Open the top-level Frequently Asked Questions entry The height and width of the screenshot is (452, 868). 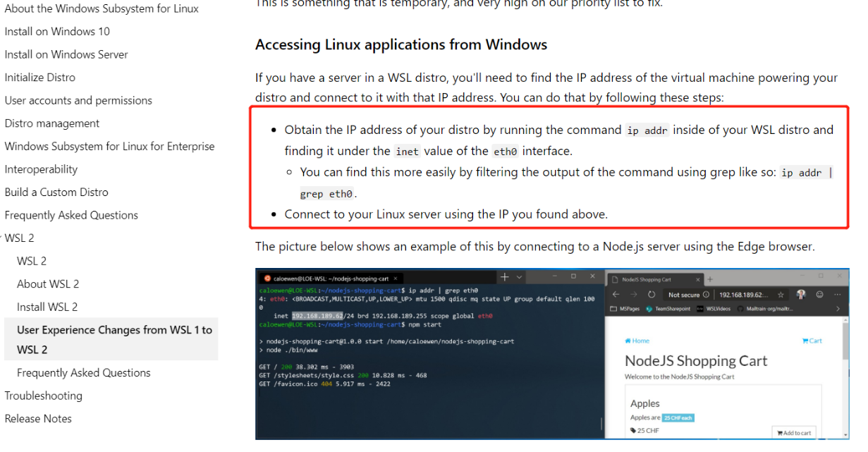tap(71, 215)
